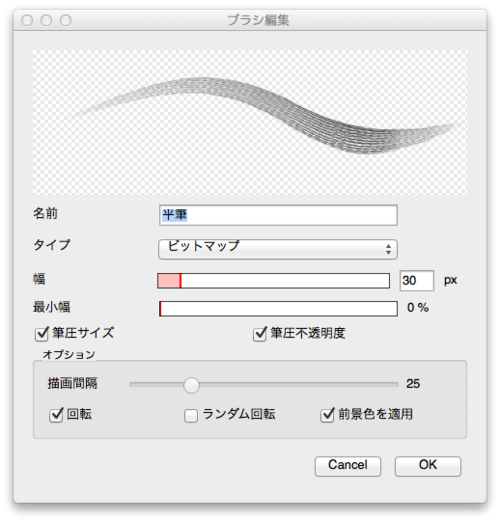Click the オプション group label
Viewport: 500px width, 522px height.
69,355
